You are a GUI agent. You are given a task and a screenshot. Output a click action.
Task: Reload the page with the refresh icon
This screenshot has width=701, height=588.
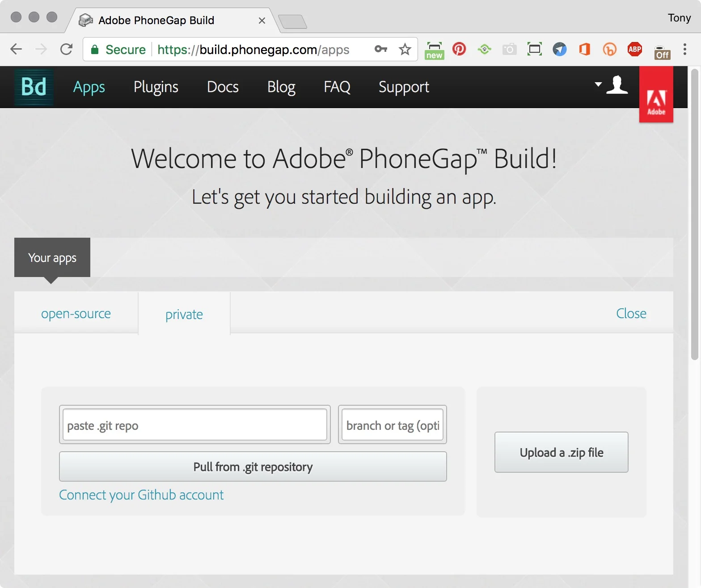point(66,49)
